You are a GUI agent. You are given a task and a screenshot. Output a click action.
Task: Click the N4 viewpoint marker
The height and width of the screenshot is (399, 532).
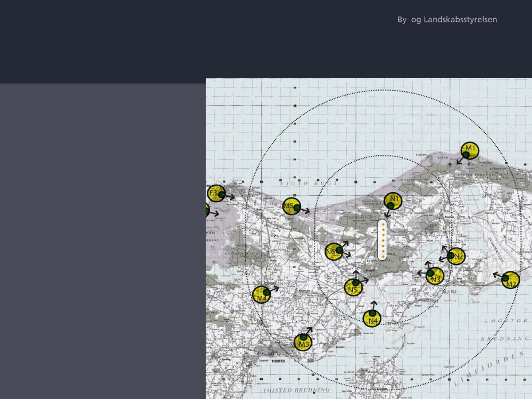coord(372,318)
